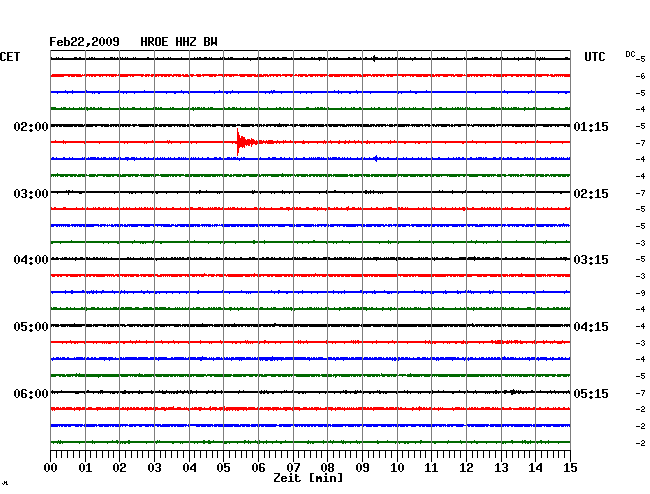The width and height of the screenshot is (650, 494).
Task: Select the "CET" timezone label
Action: [10, 57]
